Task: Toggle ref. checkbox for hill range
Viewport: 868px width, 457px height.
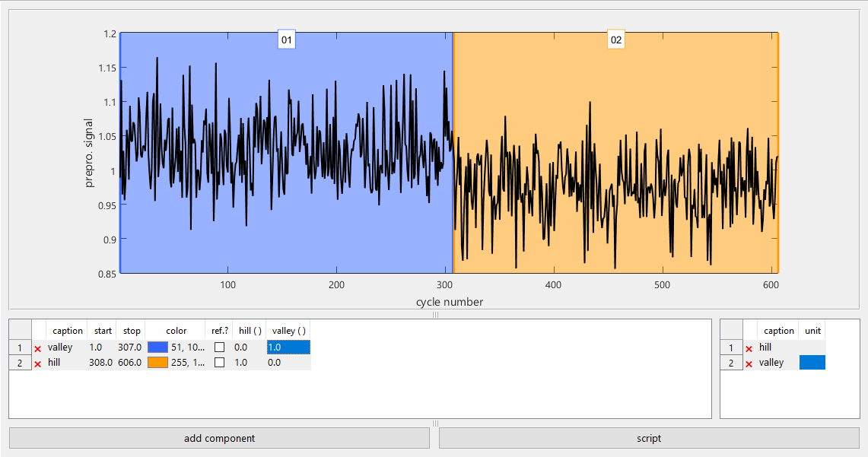Action: click(219, 363)
